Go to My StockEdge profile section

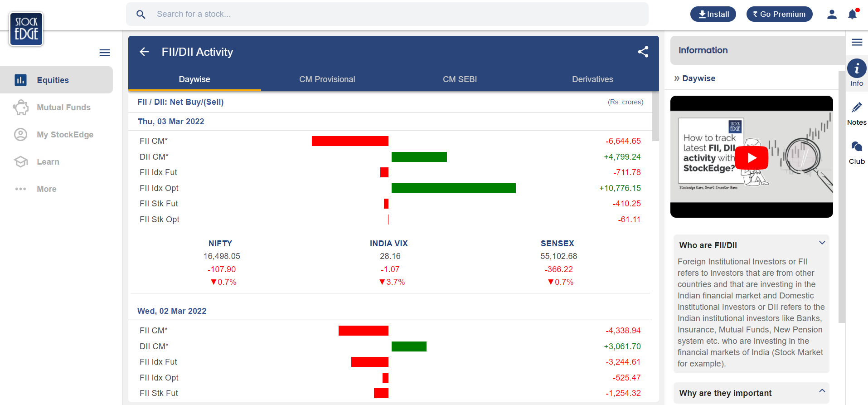coord(65,135)
